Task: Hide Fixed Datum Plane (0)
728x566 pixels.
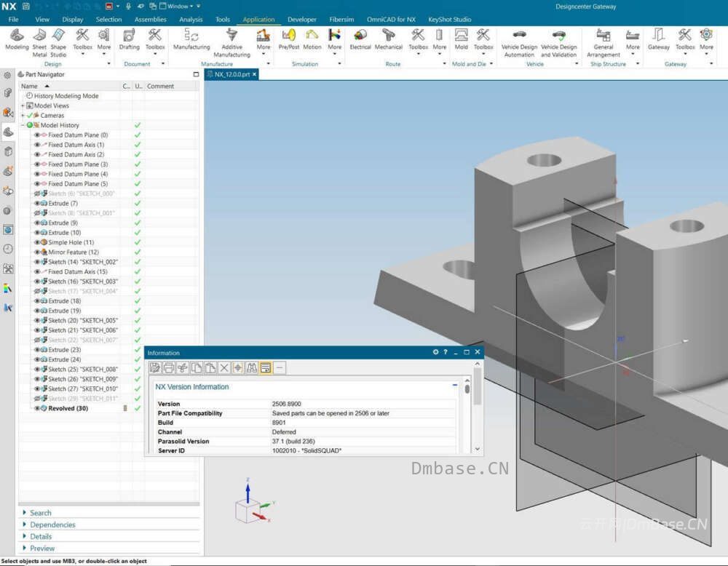Action: pos(37,135)
